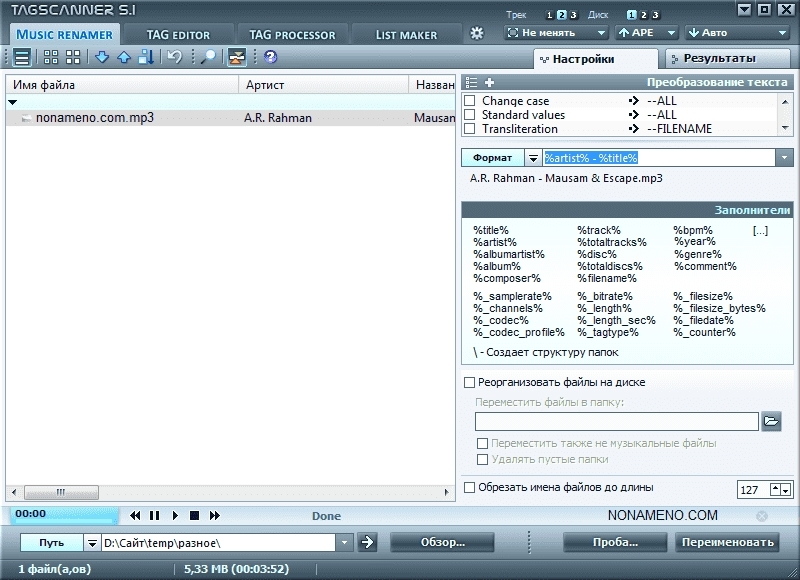Switch to list view mode icon
The width and height of the screenshot is (800, 580).
pos(21,57)
